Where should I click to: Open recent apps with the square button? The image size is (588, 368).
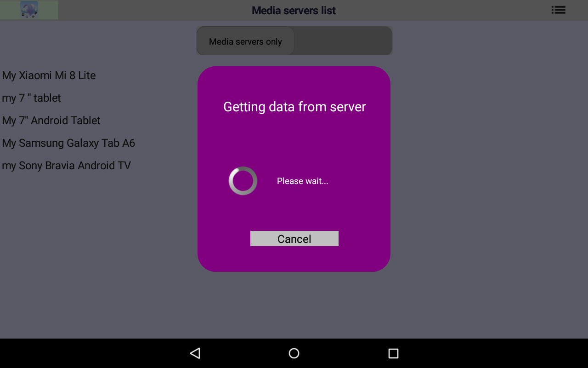(393, 353)
